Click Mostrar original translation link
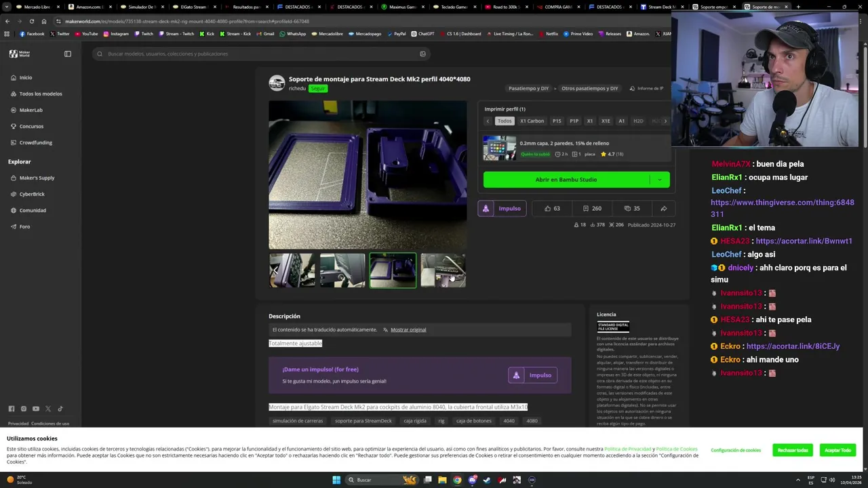Screen dimensions: 868x488 408,329
